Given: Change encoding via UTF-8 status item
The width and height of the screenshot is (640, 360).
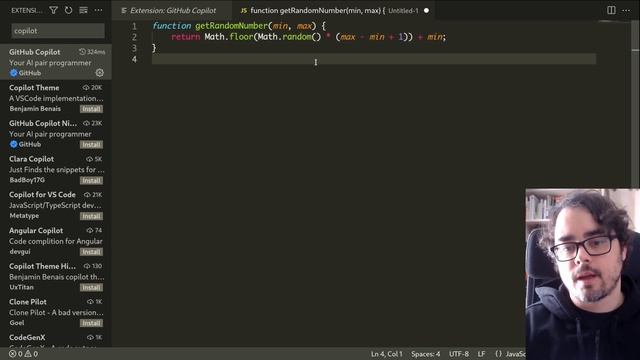Looking at the screenshot, I should (459, 354).
